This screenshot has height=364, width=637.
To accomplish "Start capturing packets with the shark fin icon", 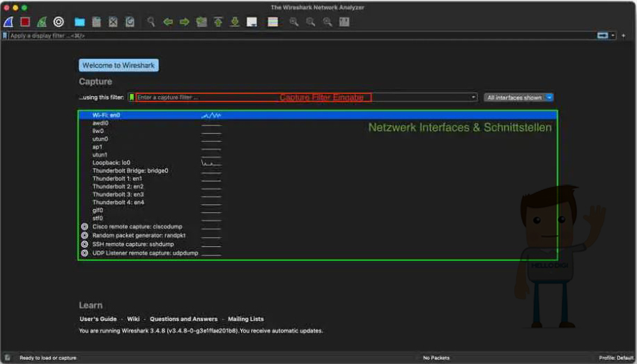I will click(8, 22).
